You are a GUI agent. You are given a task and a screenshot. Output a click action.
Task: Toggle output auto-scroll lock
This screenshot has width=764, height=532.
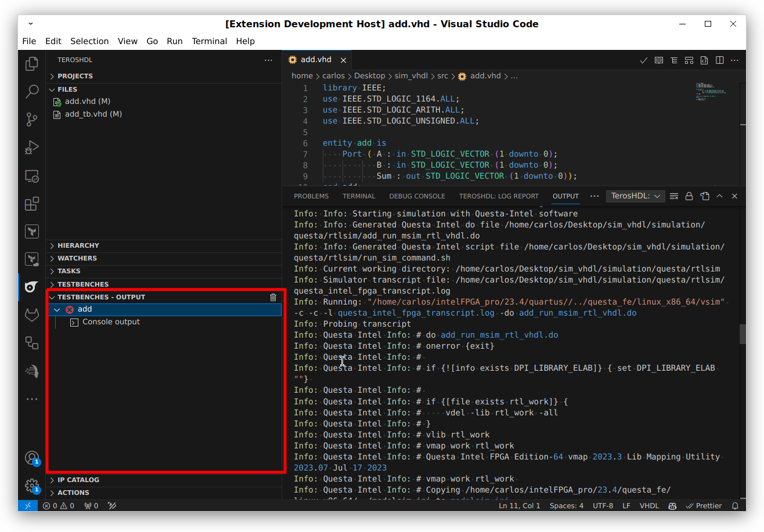[689, 196]
